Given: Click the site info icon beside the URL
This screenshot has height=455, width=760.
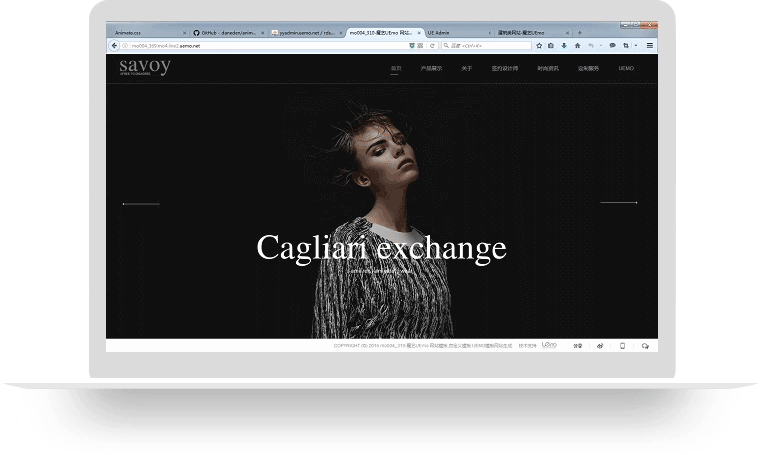Looking at the screenshot, I should click(x=125, y=46).
